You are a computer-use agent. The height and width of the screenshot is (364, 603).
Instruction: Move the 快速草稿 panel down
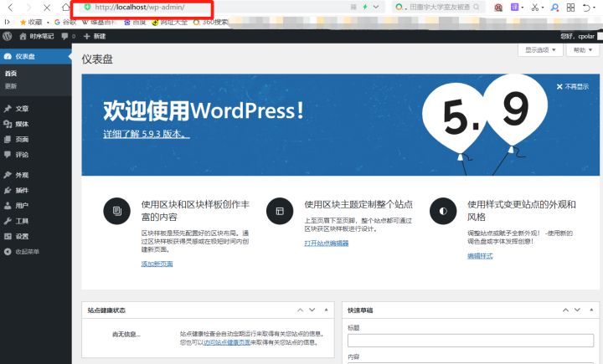tap(578, 310)
